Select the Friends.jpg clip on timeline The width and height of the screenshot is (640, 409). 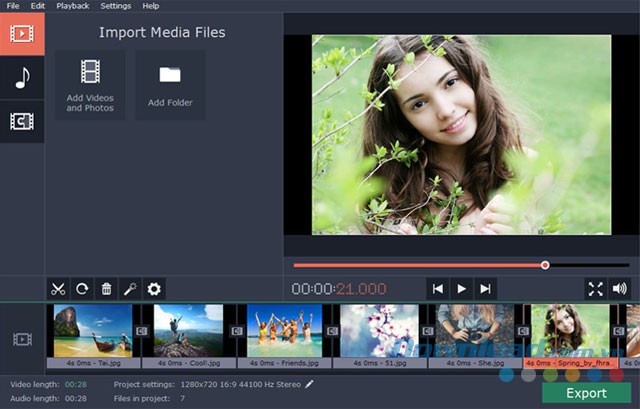285,332
